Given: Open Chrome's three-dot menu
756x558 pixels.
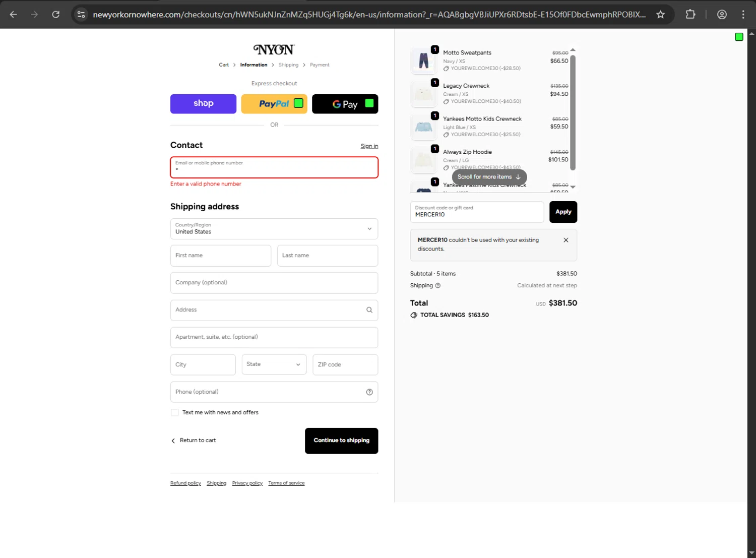Looking at the screenshot, I should pos(743,15).
